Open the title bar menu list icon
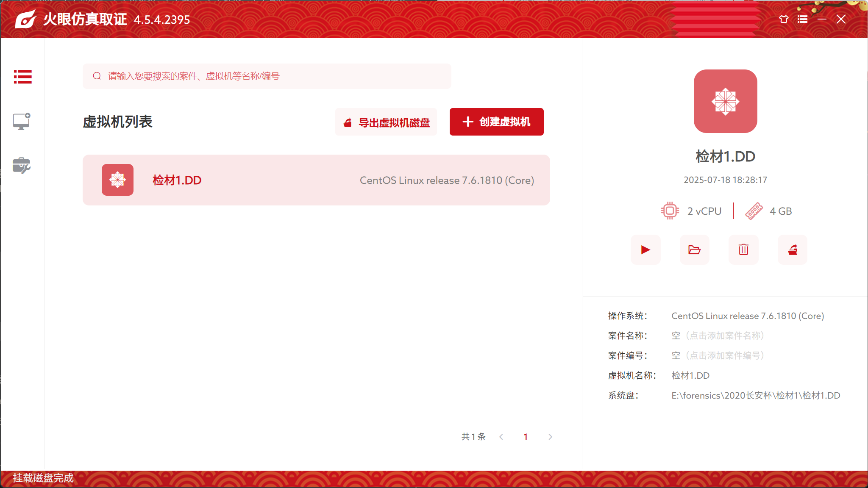 click(802, 19)
